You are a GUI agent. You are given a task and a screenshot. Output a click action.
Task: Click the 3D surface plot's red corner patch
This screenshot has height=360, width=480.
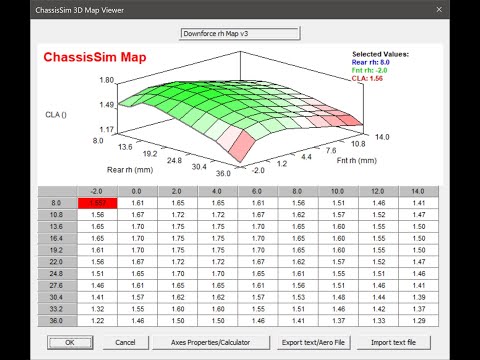tap(242, 145)
